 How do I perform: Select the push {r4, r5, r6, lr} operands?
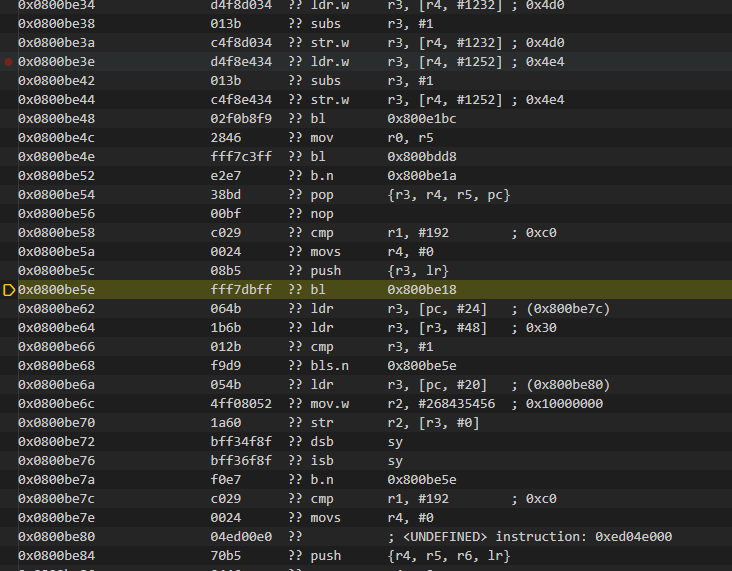tap(449, 557)
